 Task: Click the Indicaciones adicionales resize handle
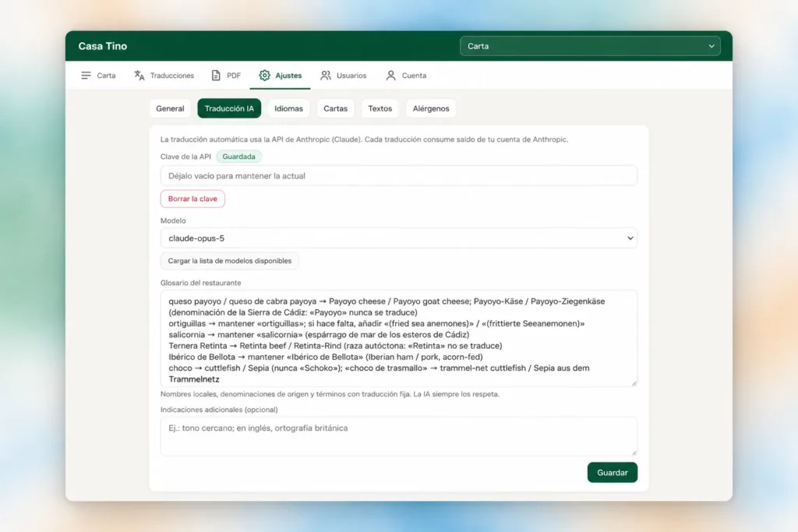click(x=634, y=452)
